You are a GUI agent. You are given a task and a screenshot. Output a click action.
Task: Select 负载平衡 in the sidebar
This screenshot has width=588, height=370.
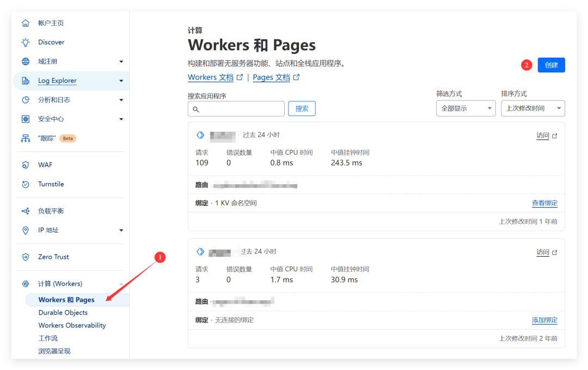click(51, 211)
